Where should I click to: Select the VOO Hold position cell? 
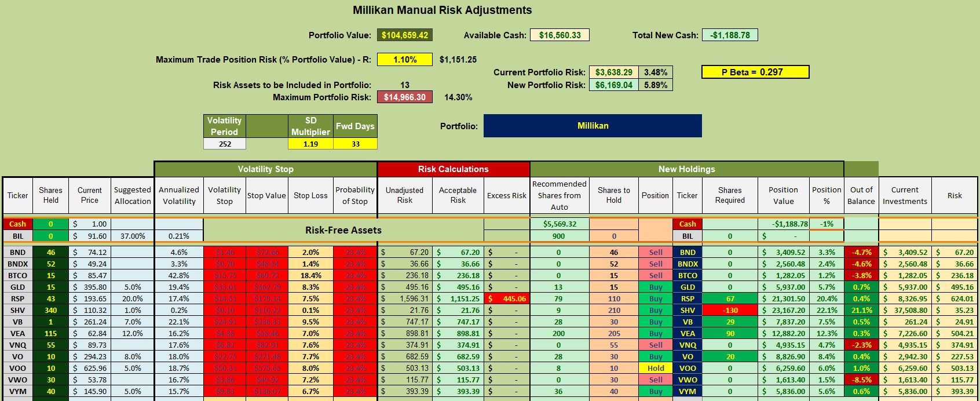point(656,369)
